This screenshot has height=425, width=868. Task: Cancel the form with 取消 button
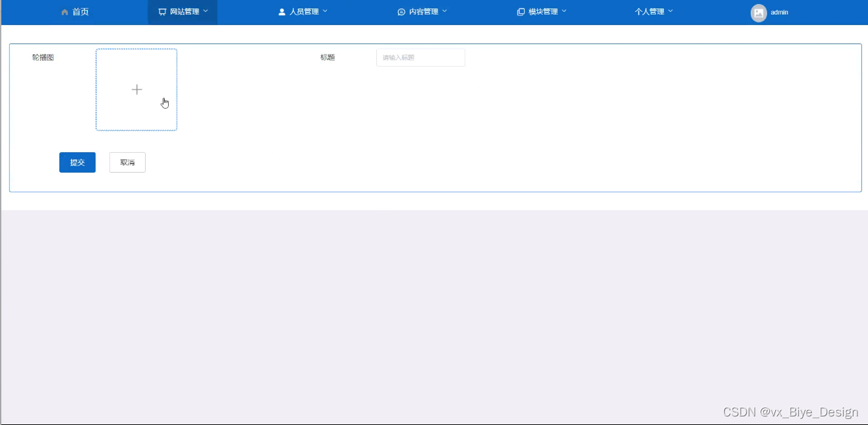(127, 163)
